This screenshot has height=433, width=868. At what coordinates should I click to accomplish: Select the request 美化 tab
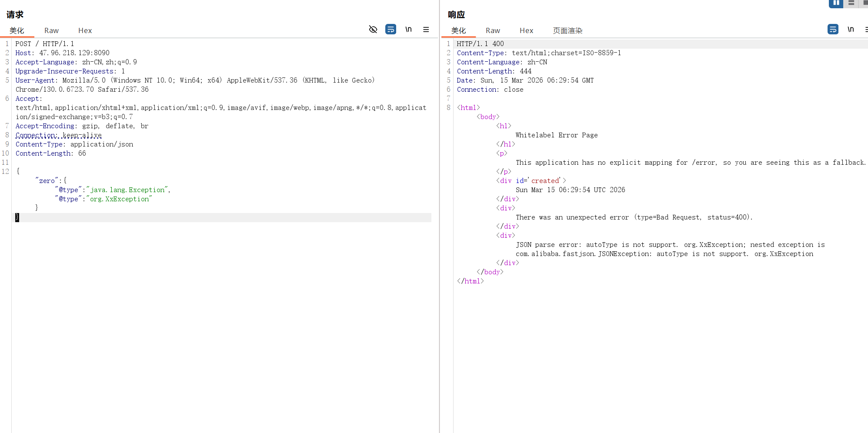pyautogui.click(x=17, y=30)
